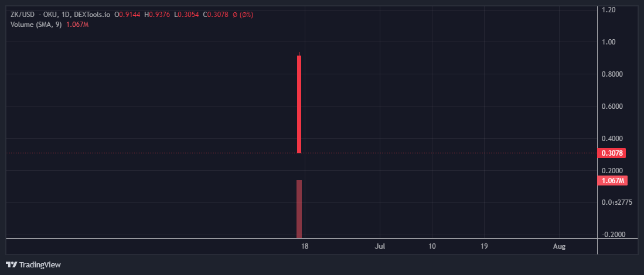Click the red volume bar
Viewport: 644px width, 275px height.
299,209
